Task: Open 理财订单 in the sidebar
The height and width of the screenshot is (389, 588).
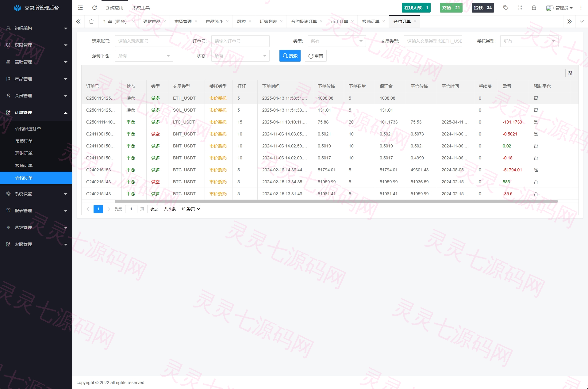Action: coord(36,153)
